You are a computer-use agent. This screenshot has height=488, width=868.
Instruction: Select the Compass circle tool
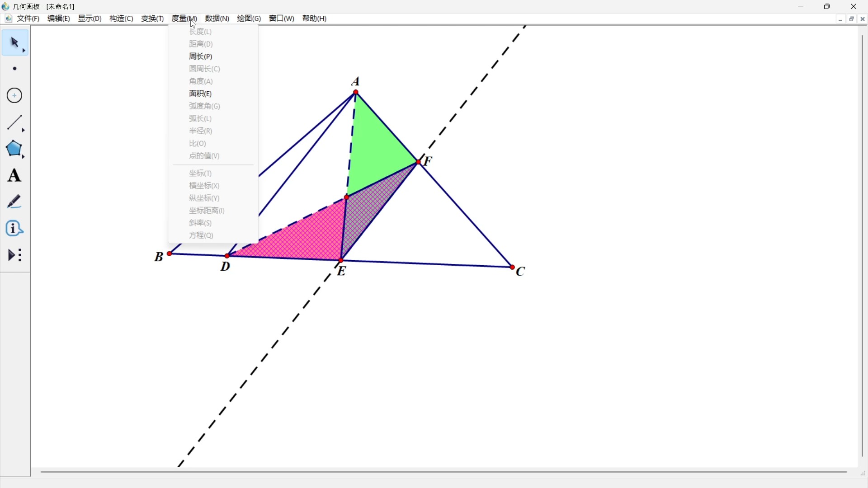click(15, 95)
